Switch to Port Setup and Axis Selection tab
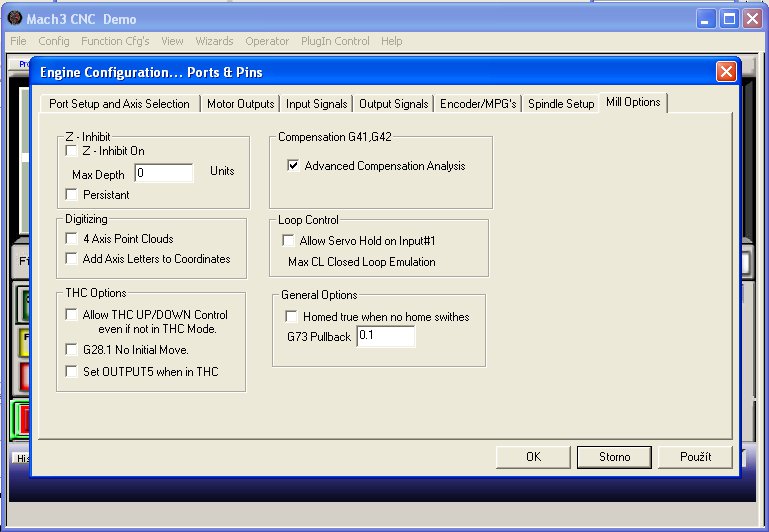The width and height of the screenshot is (769, 532). click(119, 104)
